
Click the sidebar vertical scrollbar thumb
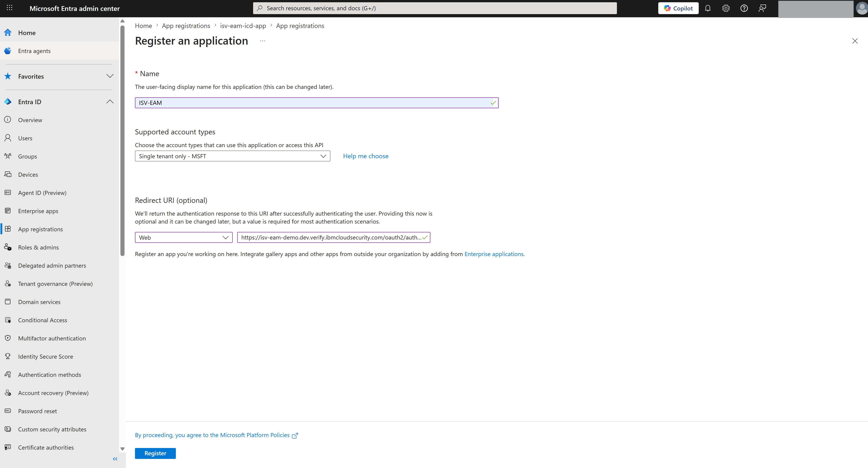[122, 140]
